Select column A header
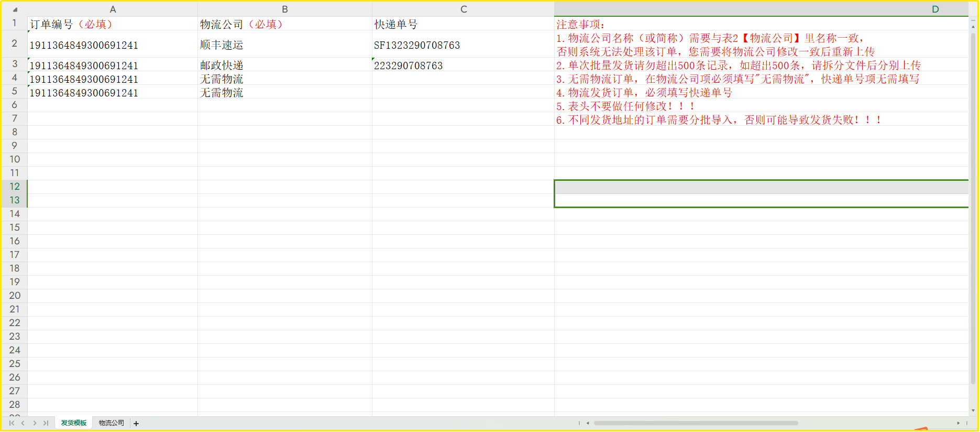The image size is (980, 432). coord(113,9)
